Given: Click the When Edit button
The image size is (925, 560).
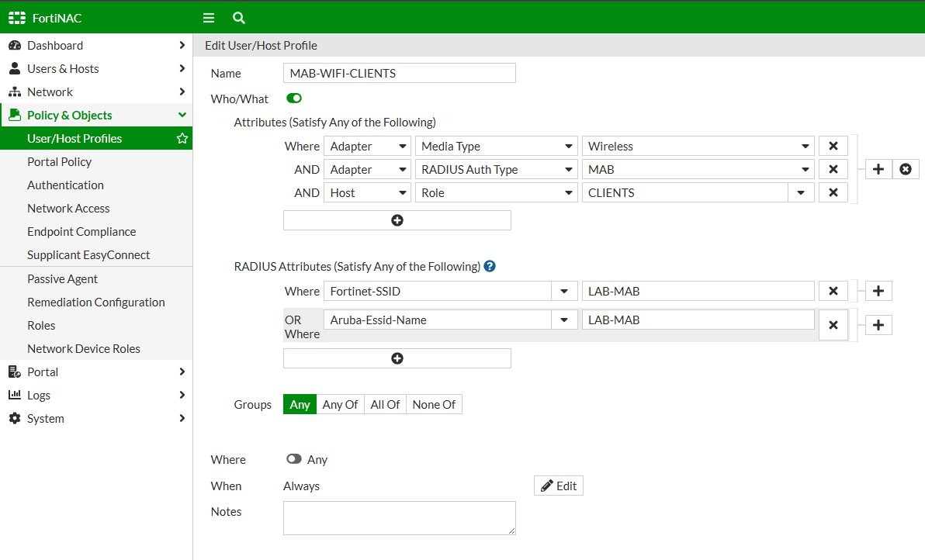Looking at the screenshot, I should (x=559, y=486).
